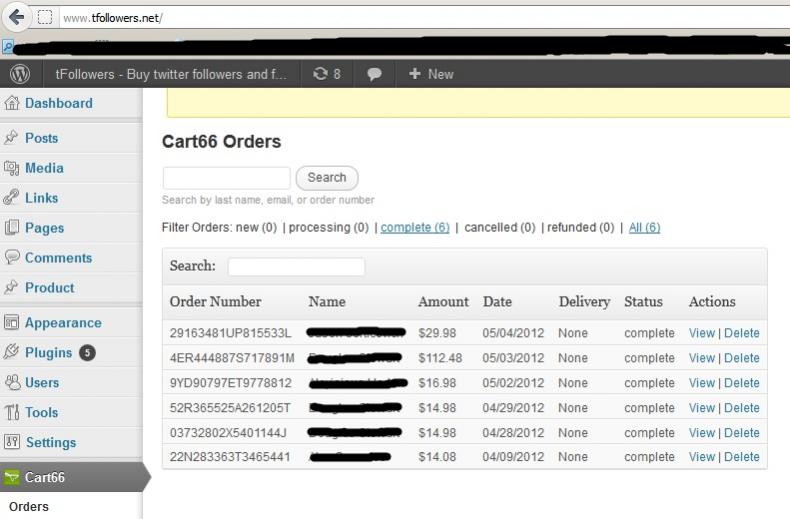
Task: View order 52R365525A261205T
Action: [702, 408]
